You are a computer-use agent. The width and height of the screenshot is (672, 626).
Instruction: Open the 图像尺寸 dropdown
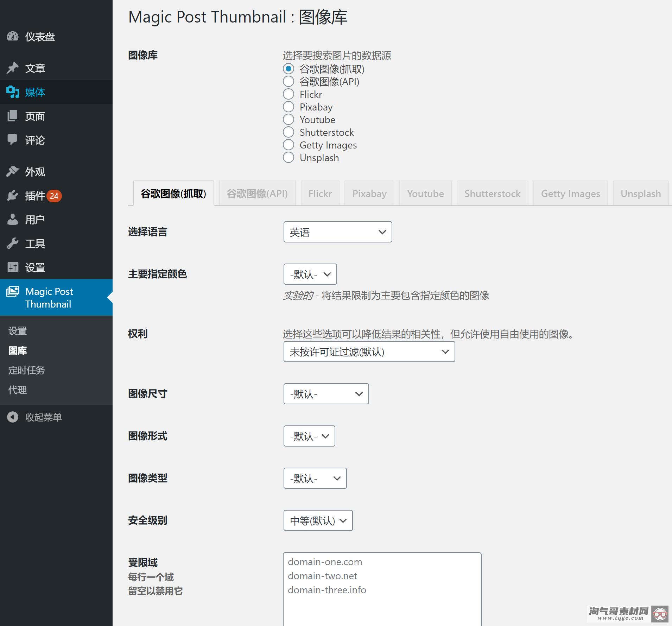[x=326, y=394]
